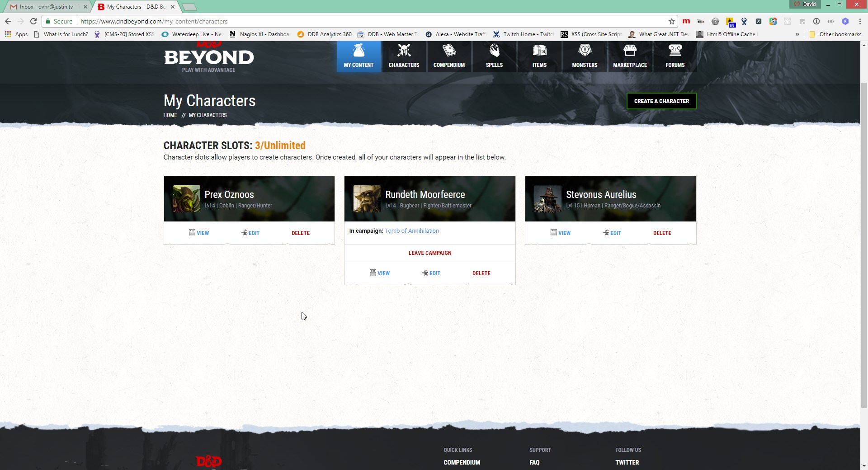Open Rundeth Moorfeerce bugbear portrait
Viewport: 868px width, 470px height.
[x=367, y=199]
